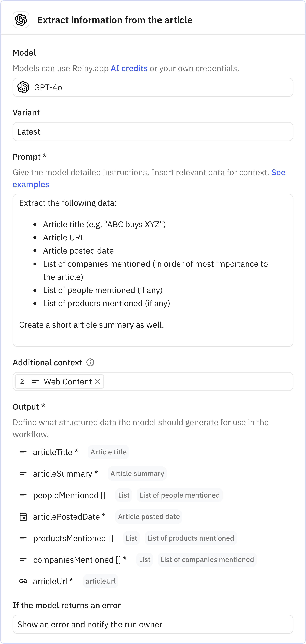Remove Web Content from Additional context
This screenshot has height=644, width=306.
point(98,381)
